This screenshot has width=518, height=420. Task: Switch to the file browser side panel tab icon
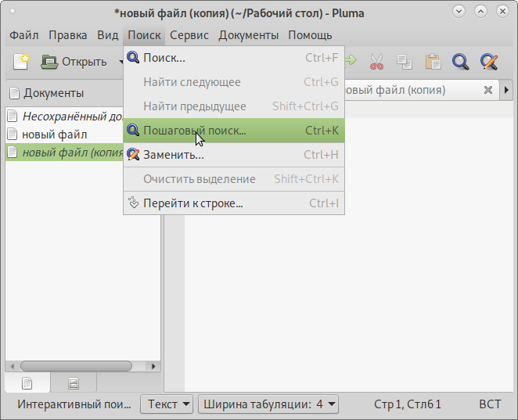coord(74,383)
